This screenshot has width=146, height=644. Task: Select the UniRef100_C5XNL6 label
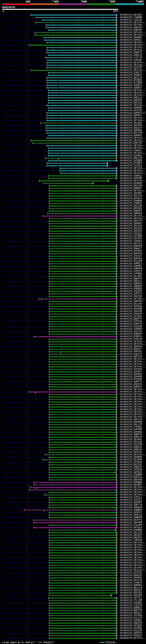[131, 241]
